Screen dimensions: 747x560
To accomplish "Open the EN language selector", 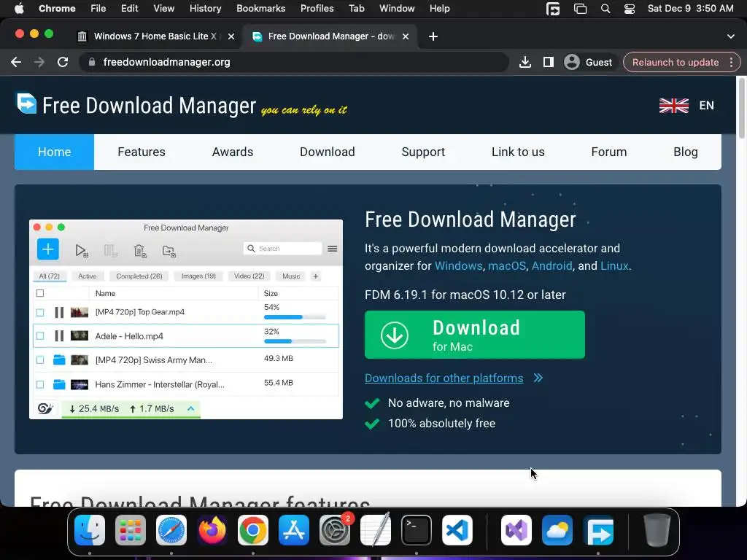I will 706,105.
